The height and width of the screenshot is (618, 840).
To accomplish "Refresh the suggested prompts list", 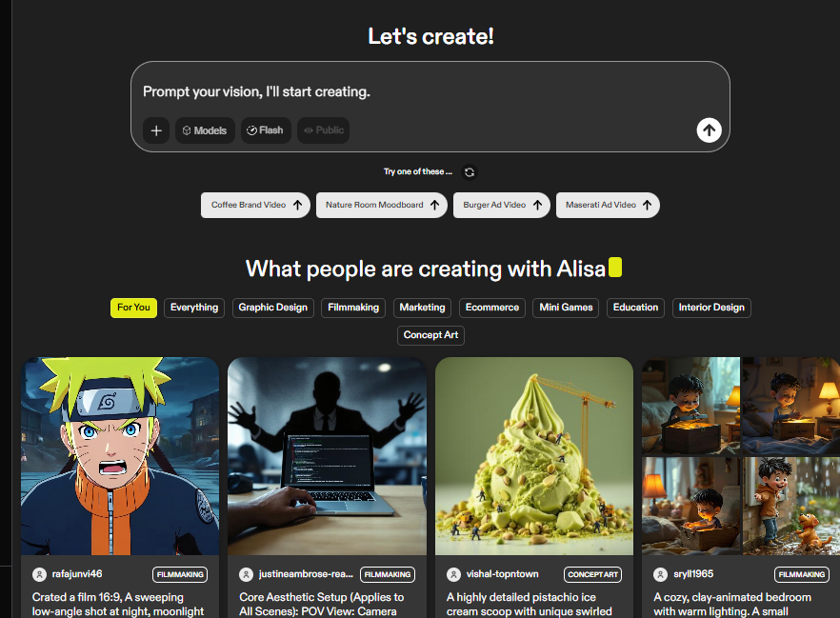I will pyautogui.click(x=470, y=172).
